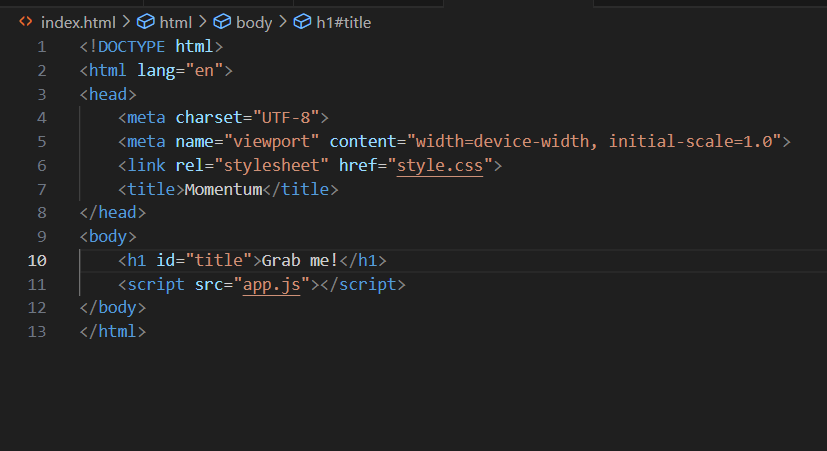The height and width of the screenshot is (451, 827).
Task: Click the "viewport" attribute value
Action: pos(271,142)
